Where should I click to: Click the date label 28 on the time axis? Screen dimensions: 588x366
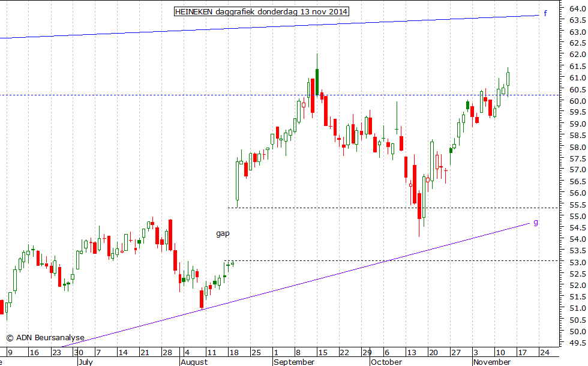coord(167,353)
